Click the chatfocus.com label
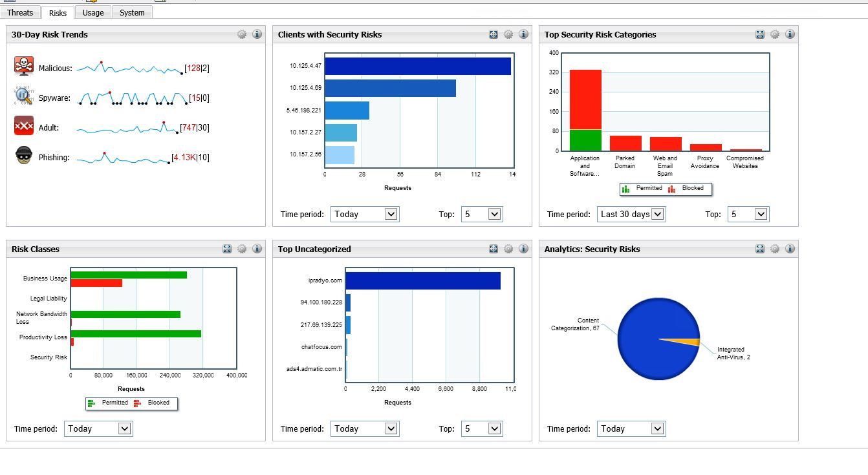The height and width of the screenshot is (475, 868). [321, 347]
